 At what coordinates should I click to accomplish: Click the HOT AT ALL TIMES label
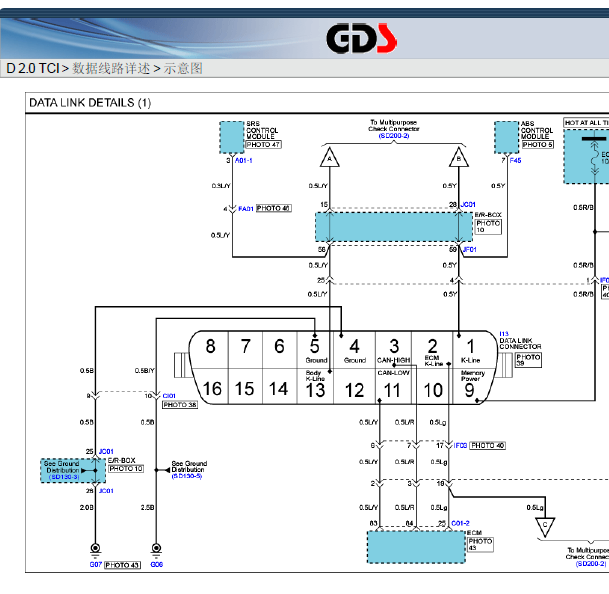[586, 123]
